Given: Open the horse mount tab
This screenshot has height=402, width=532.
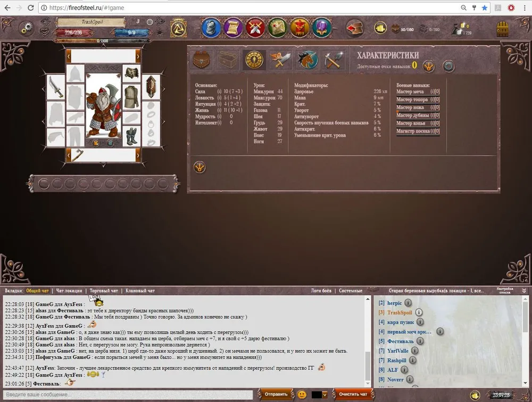Looking at the screenshot, I should 307,60.
